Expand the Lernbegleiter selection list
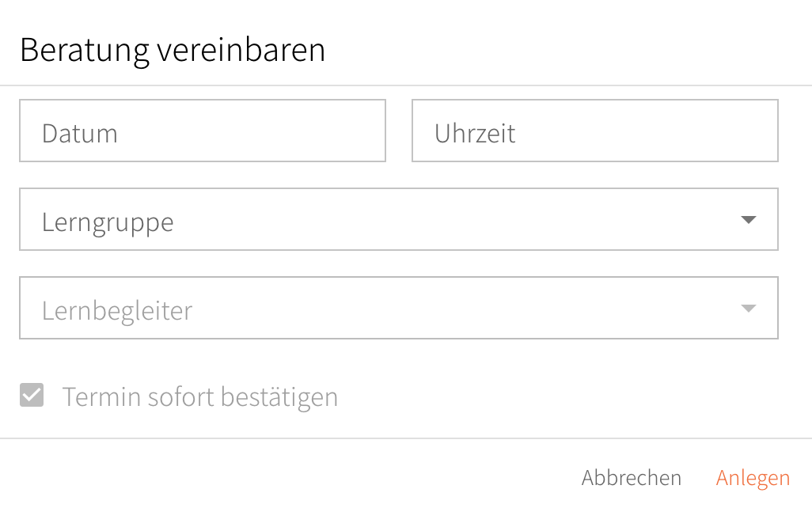This screenshot has height=508, width=812. [x=398, y=308]
